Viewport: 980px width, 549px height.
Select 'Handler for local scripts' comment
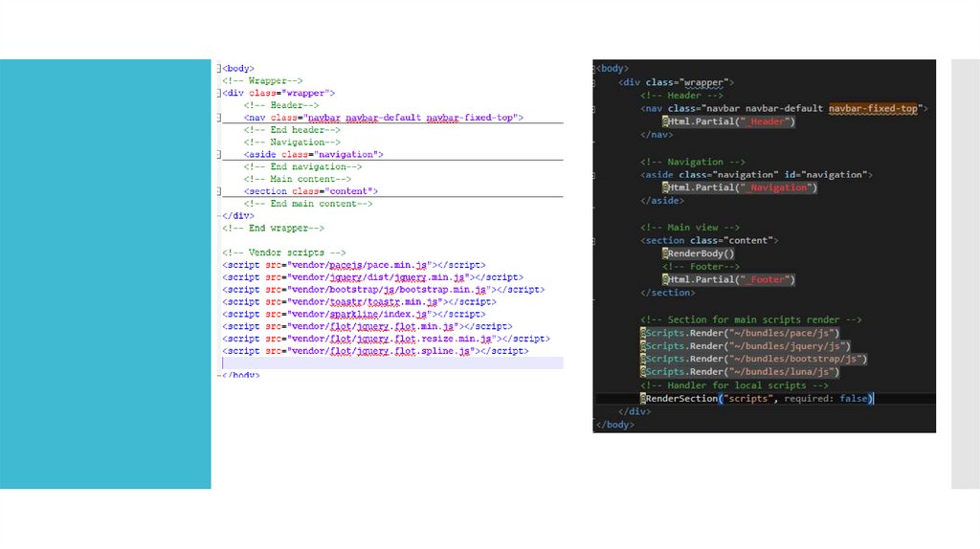(x=734, y=385)
